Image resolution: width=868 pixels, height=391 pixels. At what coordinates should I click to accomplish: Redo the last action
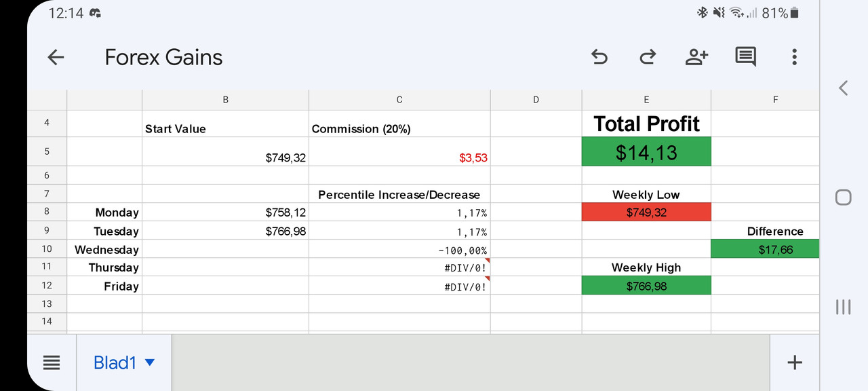[x=648, y=57]
